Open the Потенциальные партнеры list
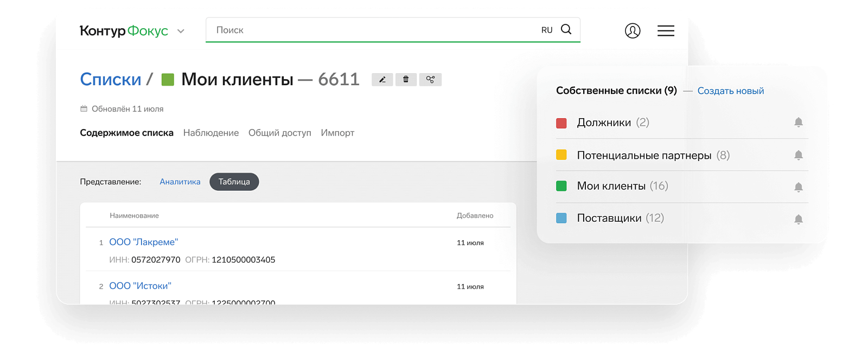The width and height of the screenshot is (868, 355). pos(644,156)
